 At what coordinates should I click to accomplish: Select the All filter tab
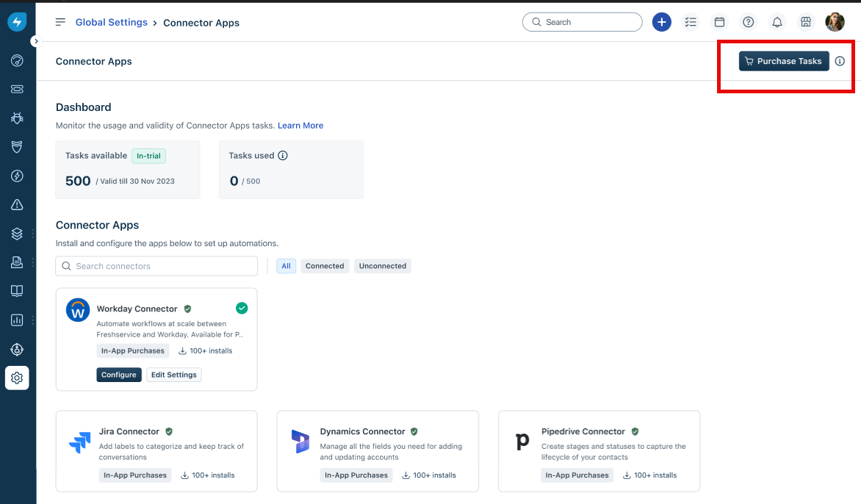286,266
